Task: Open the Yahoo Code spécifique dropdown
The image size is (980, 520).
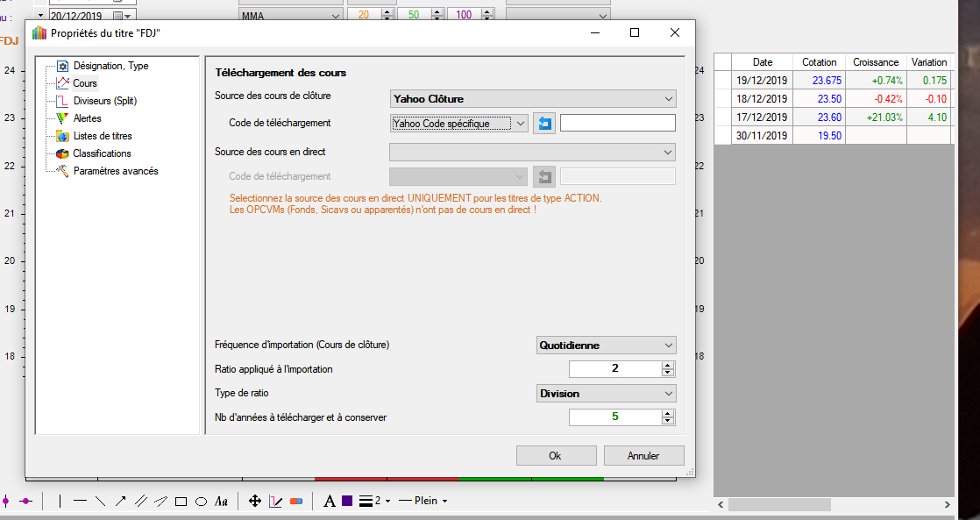Action: (459, 124)
